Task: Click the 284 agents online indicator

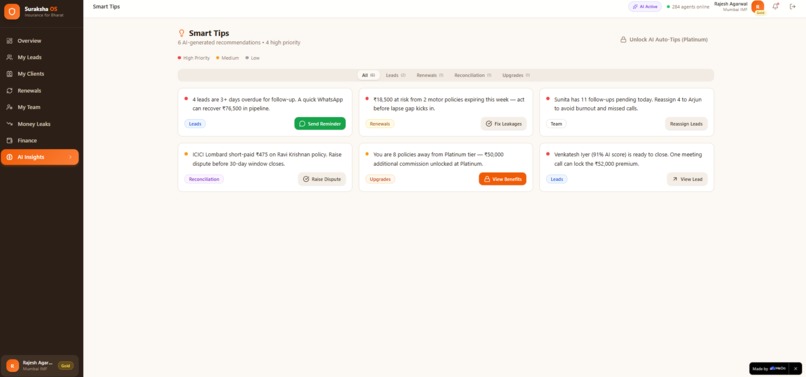Action: point(688,7)
